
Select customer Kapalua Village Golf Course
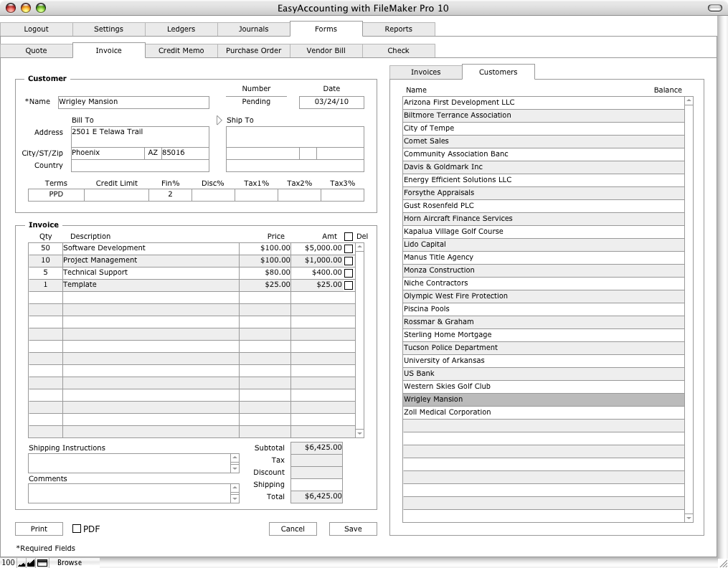point(544,232)
